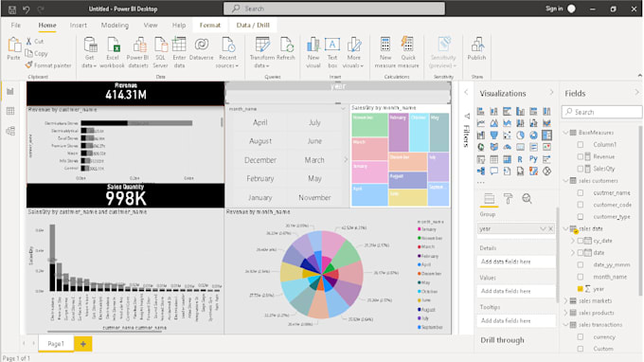Select the R script visual
644x362 pixels.
coord(520,159)
